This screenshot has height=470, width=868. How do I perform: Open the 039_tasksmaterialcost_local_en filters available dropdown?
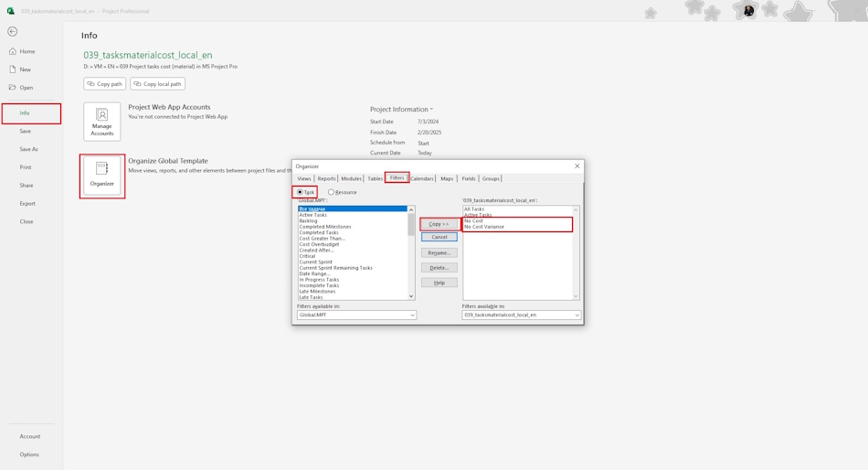577,315
